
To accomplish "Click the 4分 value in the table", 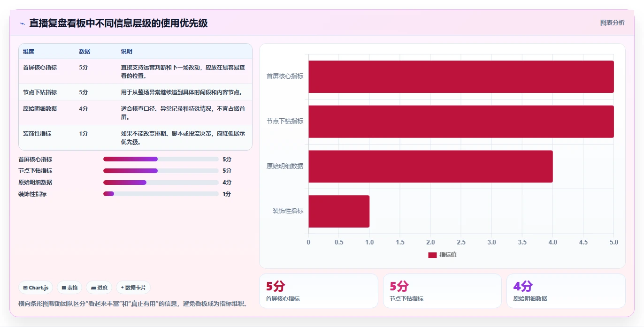I will [84, 108].
